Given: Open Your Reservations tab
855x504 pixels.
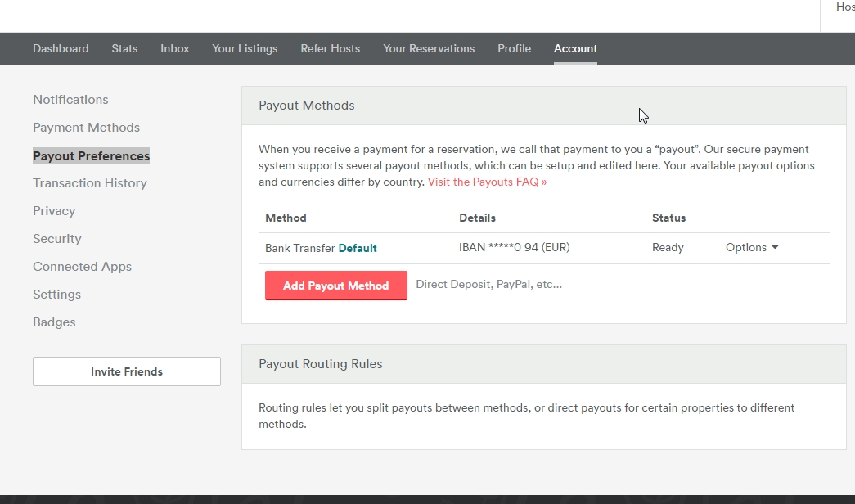Looking at the screenshot, I should [429, 49].
